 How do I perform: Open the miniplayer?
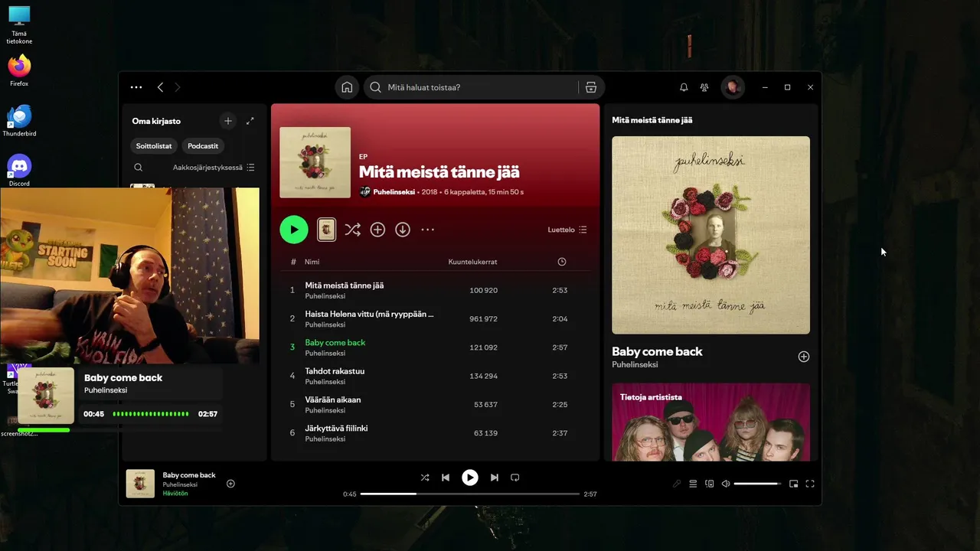(794, 484)
